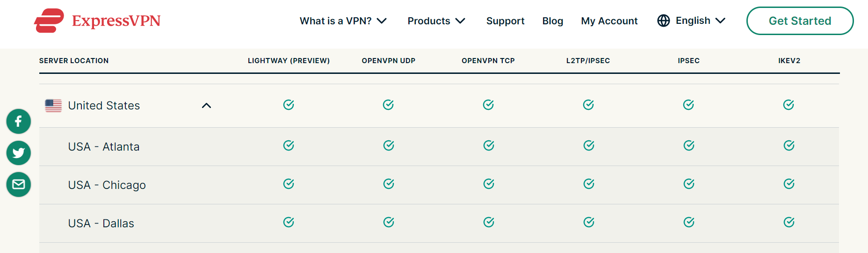Image resolution: width=868 pixels, height=253 pixels.
Task: Click the ExpressVPN logo
Action: pyautogui.click(x=97, y=21)
